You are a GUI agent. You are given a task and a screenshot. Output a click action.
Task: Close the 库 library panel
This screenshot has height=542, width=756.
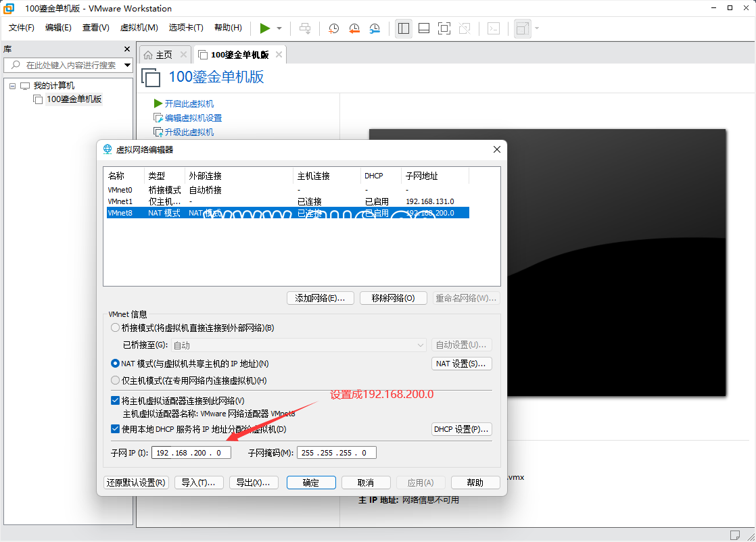coord(127,49)
